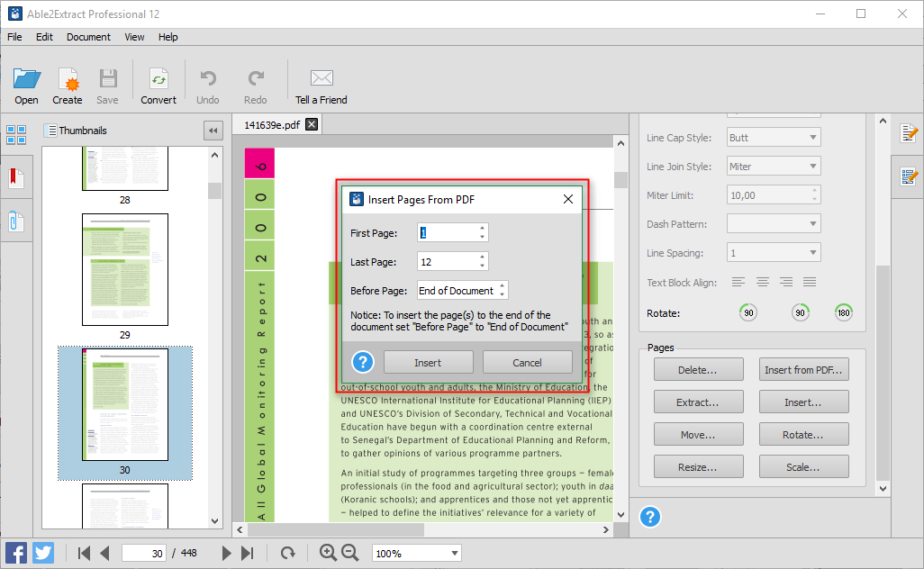Image resolution: width=924 pixels, height=569 pixels.
Task: Click the document horizontal scrollbar
Action: (x=335, y=529)
